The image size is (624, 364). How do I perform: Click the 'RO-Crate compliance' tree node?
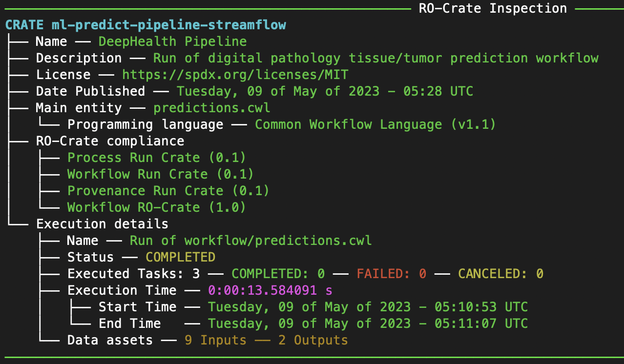[x=110, y=141]
